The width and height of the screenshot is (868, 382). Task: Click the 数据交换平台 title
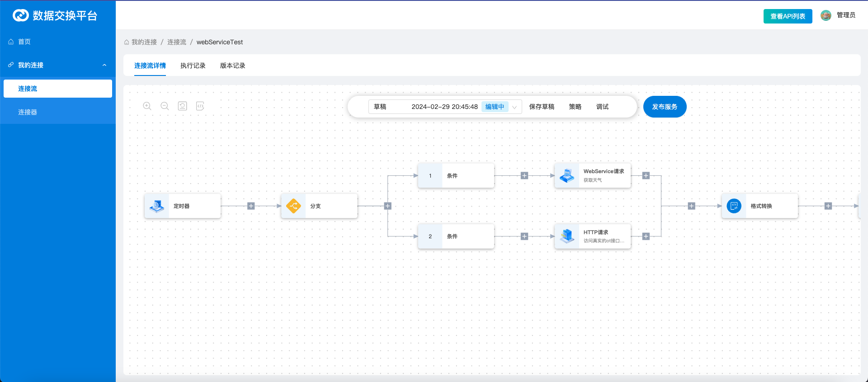pos(65,15)
